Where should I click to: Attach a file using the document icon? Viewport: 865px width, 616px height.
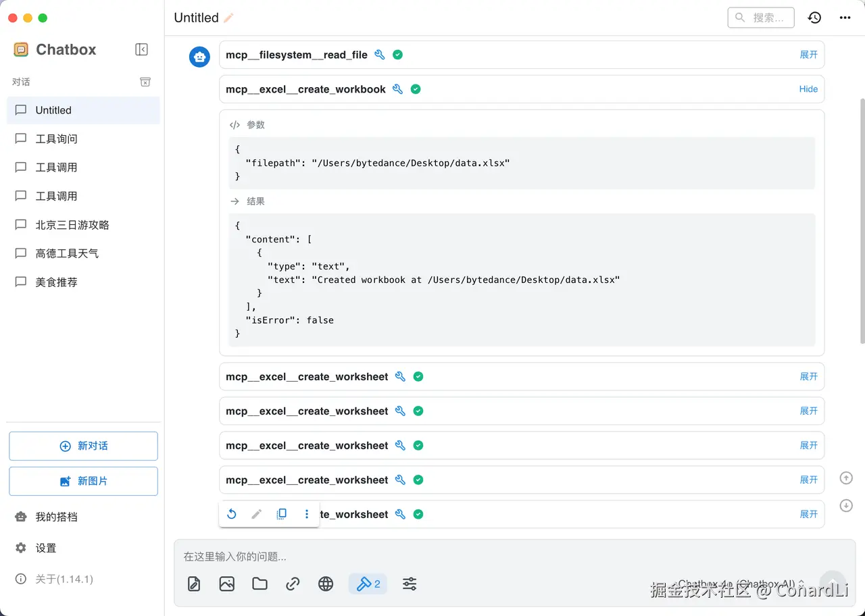click(x=194, y=584)
